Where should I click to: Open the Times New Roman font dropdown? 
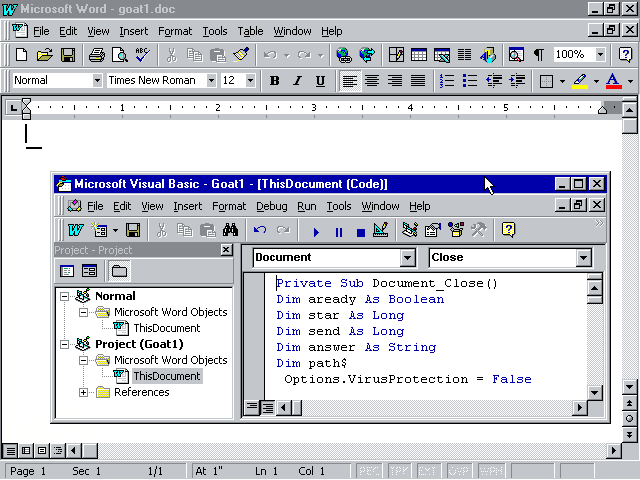211,81
